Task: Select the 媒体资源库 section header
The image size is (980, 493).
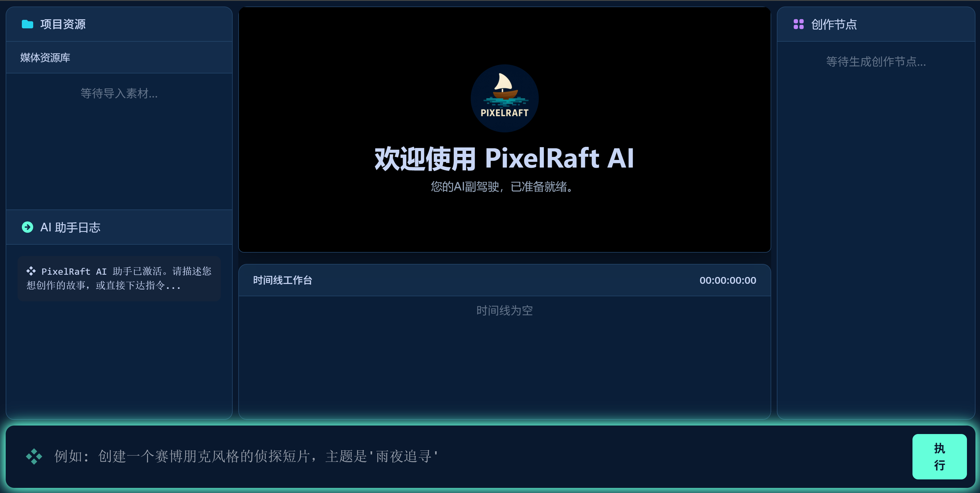Action: pos(119,57)
